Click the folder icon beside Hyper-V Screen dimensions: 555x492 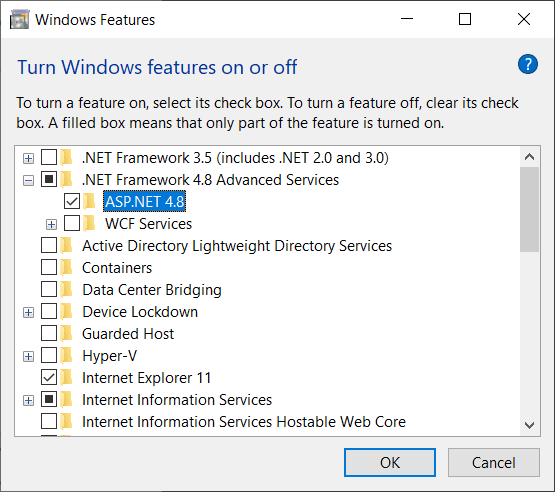point(67,356)
